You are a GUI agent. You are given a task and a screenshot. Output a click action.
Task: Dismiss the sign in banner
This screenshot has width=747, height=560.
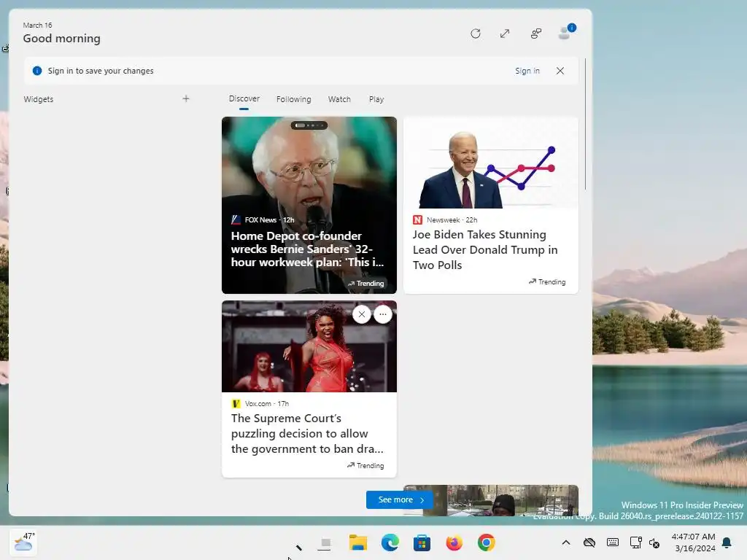point(560,71)
